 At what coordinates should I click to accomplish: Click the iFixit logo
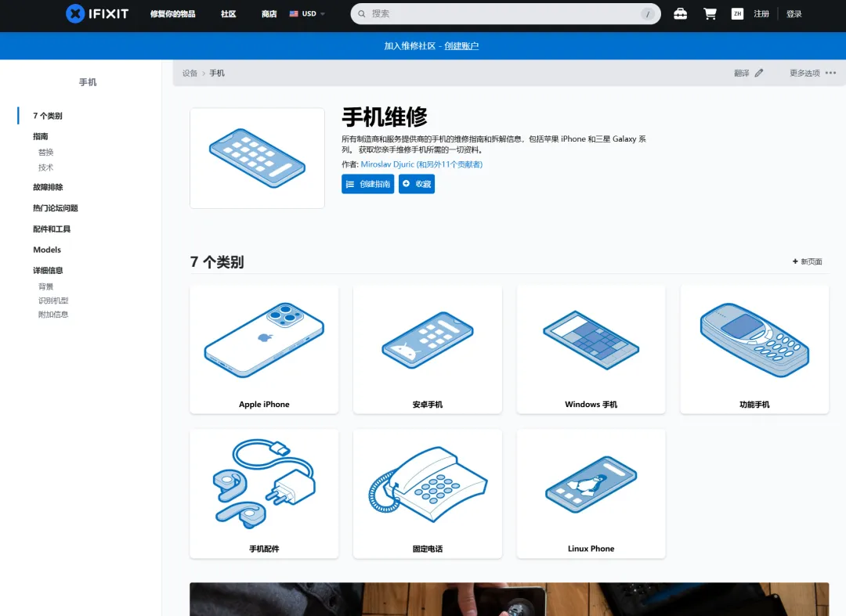97,13
